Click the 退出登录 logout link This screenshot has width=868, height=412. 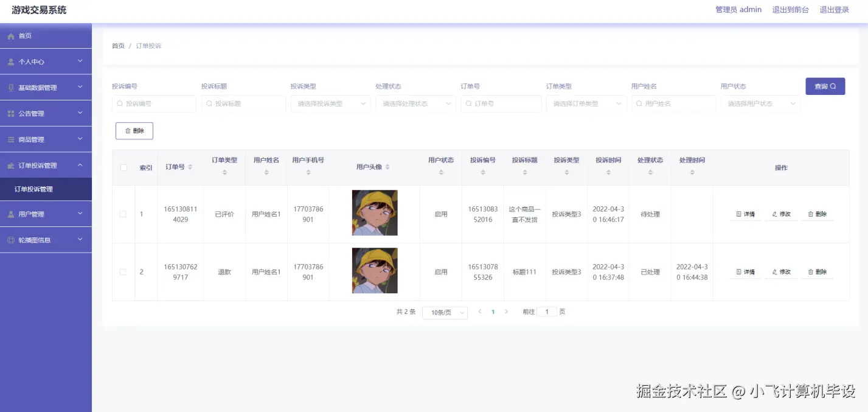tap(833, 9)
